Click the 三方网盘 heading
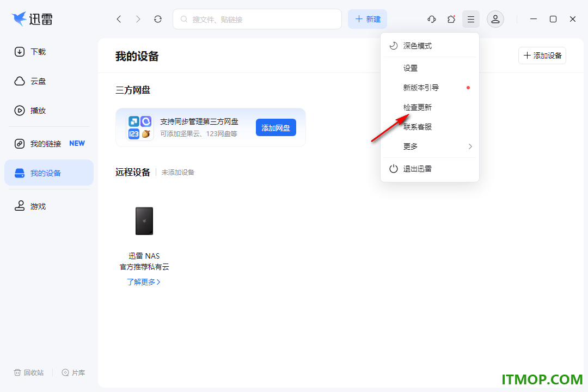Screen dimensions: 588x392 [x=133, y=90]
